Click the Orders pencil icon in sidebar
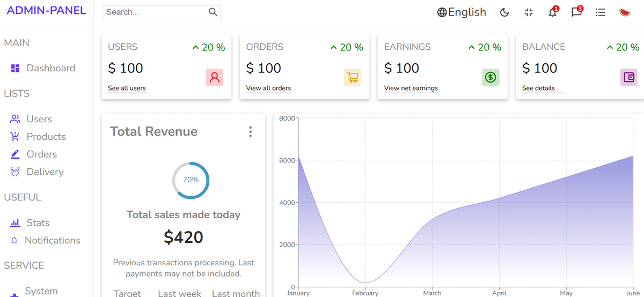Screen dimensions: 644x297 click(x=15, y=154)
